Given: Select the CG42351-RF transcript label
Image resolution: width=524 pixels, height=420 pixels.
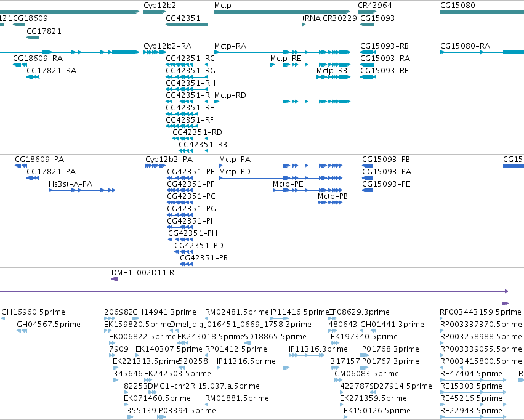Looking at the screenshot, I should (x=190, y=120).
